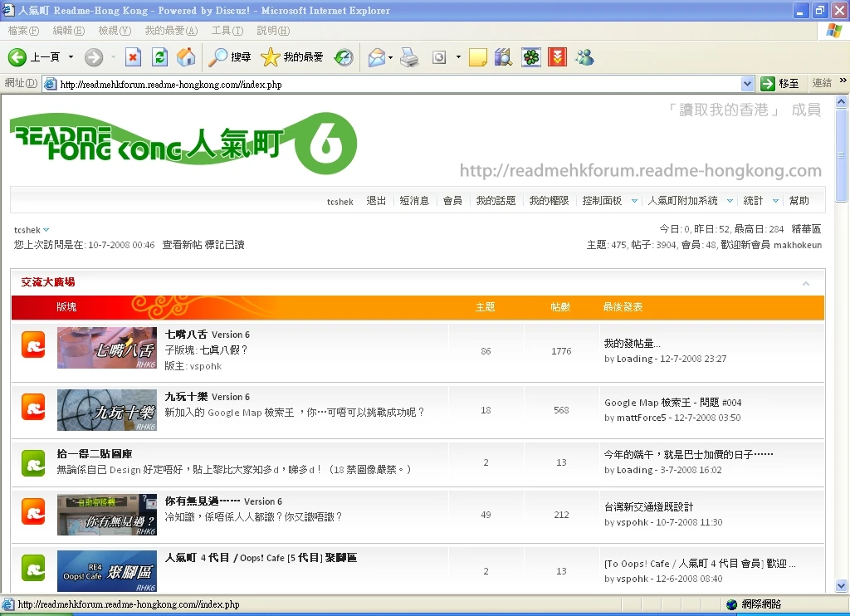850x616 pixels.
Task: Click the 你有無見過 forum thumbnail image
Action: tap(107, 515)
